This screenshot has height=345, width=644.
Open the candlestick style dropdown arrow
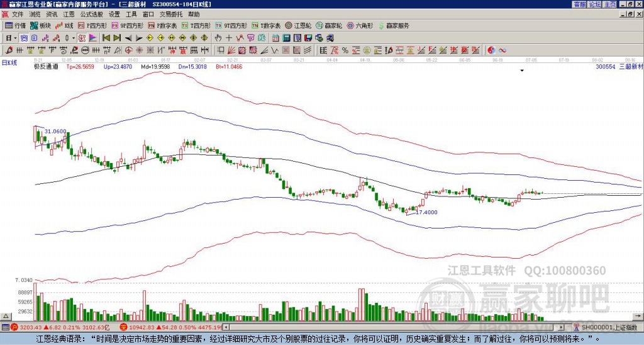(x=74, y=38)
